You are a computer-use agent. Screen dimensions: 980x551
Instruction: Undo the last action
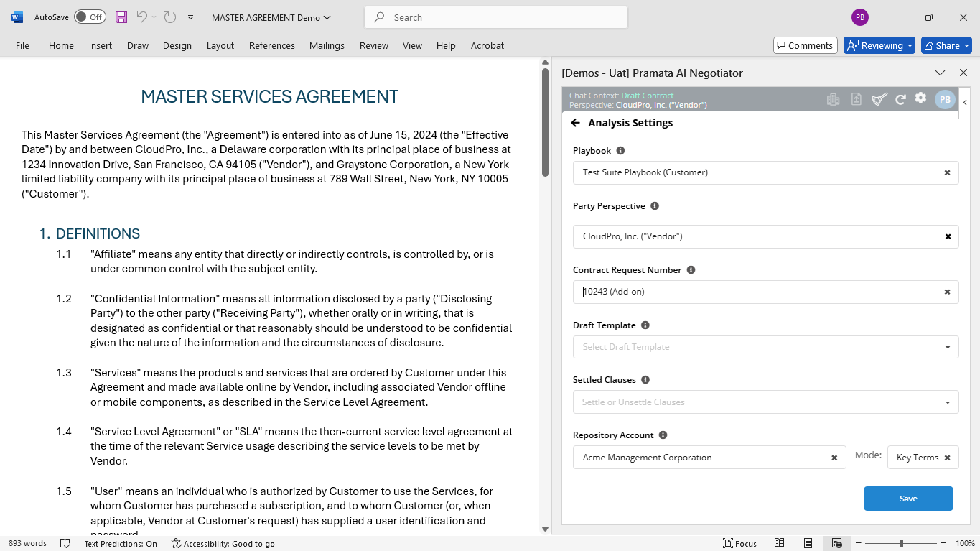coord(141,17)
